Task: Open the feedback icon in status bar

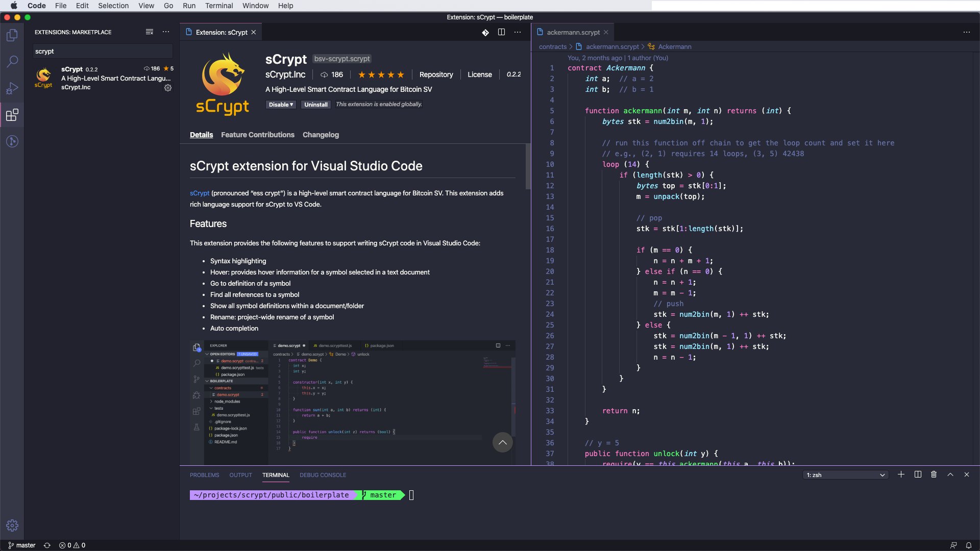Action: pyautogui.click(x=953, y=545)
